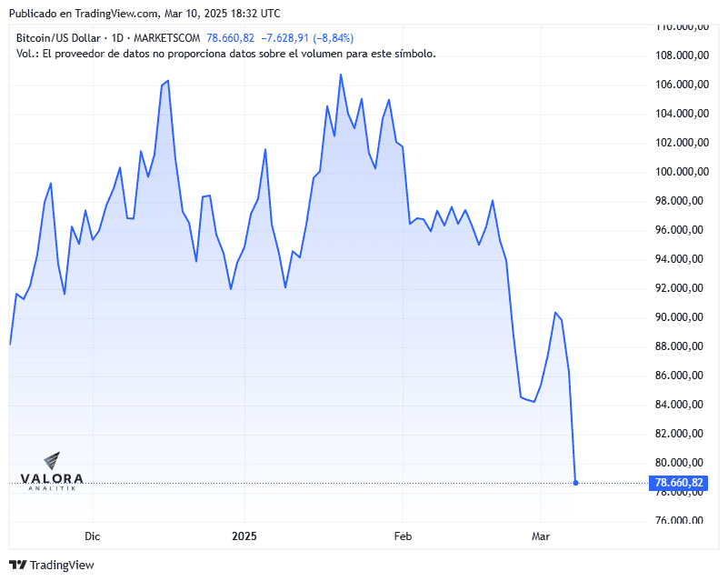Click the 100.000,00 price axis label
The width and height of the screenshot is (728, 581).
point(682,172)
